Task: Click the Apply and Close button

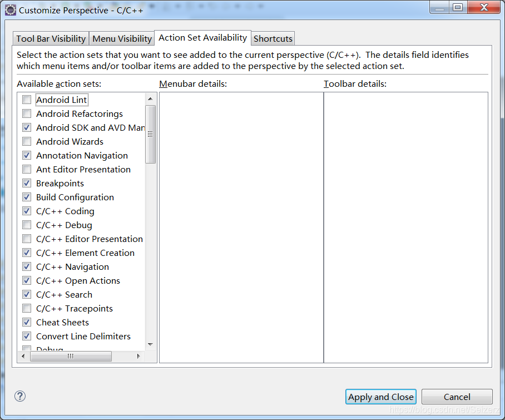Action: [x=380, y=397]
